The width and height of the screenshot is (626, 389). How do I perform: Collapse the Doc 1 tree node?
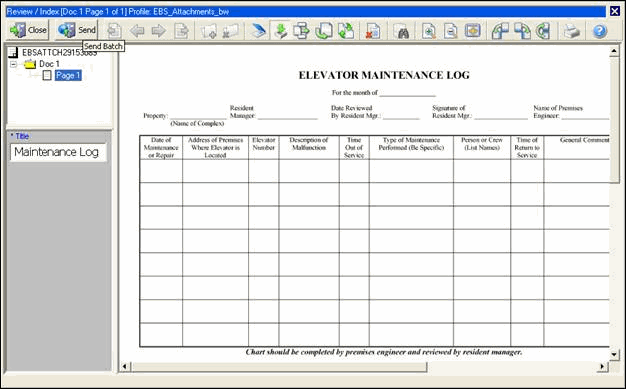[14, 64]
